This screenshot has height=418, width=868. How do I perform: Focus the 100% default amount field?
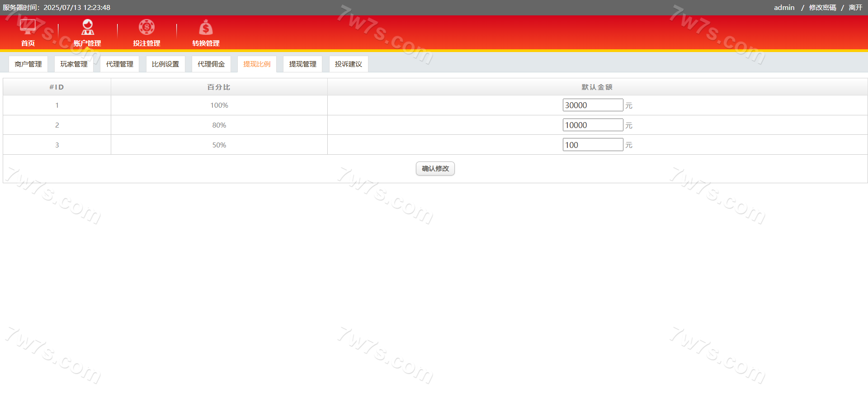point(593,105)
